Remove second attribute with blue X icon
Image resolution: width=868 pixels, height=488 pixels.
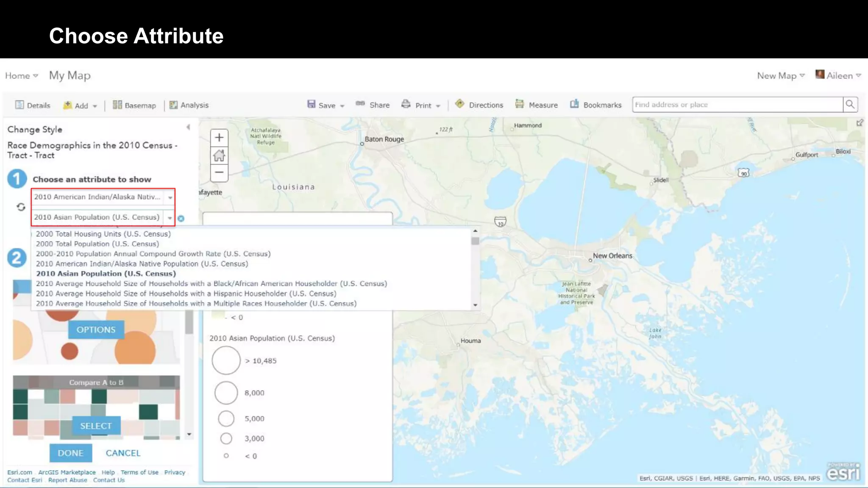[181, 219]
